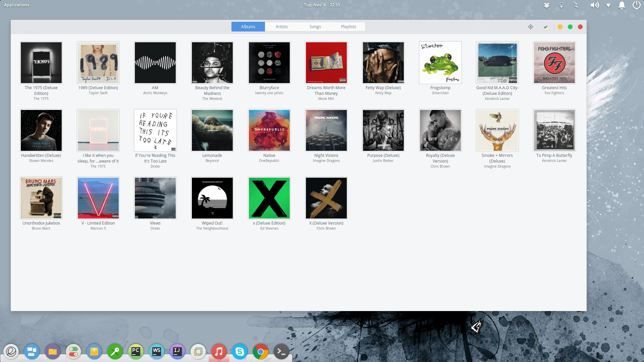
Task: Launch Google Chrome from the dock
Action: (261, 352)
